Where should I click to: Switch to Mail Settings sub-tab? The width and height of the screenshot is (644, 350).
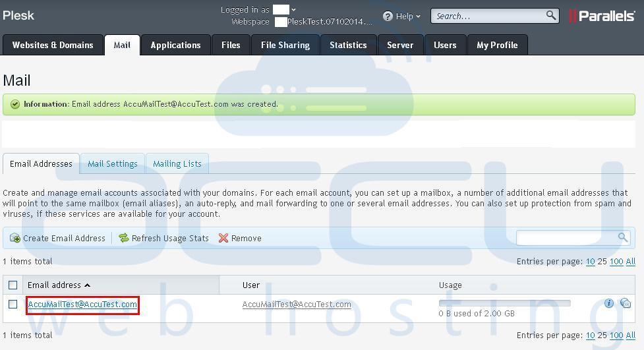click(113, 163)
